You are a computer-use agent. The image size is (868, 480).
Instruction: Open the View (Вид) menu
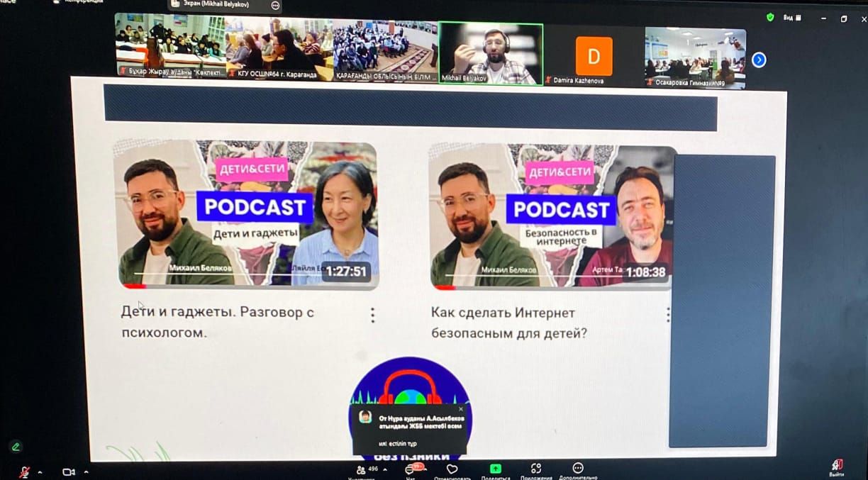pos(792,17)
